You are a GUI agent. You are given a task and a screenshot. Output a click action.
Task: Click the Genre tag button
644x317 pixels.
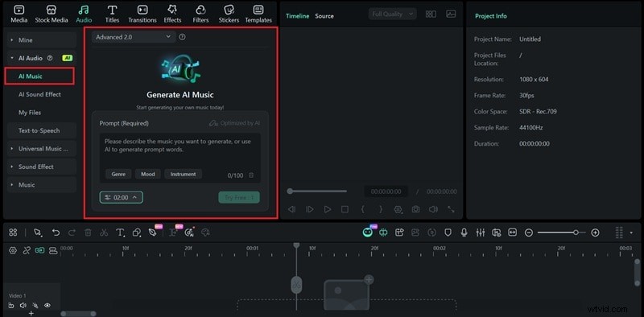pyautogui.click(x=118, y=174)
